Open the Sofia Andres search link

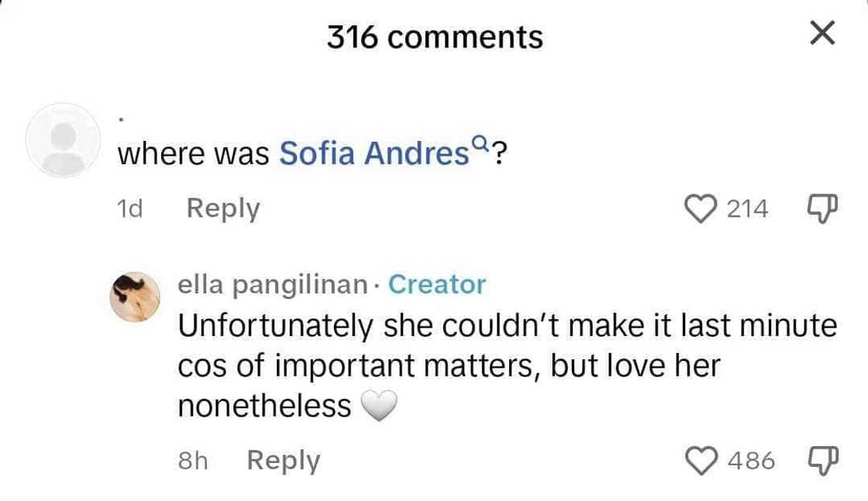pyautogui.click(x=374, y=154)
